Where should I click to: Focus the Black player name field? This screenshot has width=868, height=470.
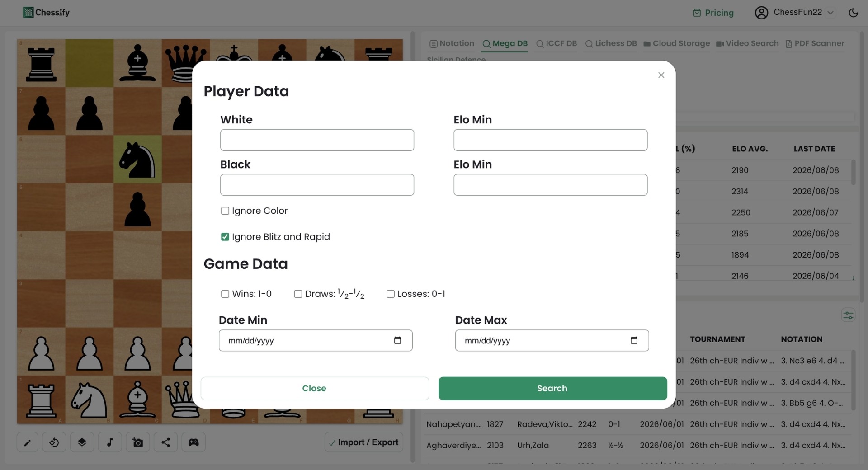(317, 185)
